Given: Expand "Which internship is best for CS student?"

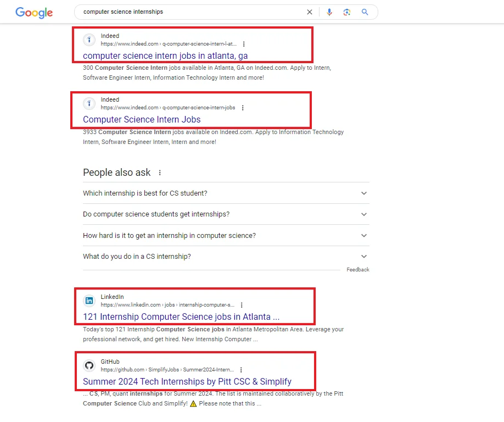Looking at the screenshot, I should pos(226,193).
